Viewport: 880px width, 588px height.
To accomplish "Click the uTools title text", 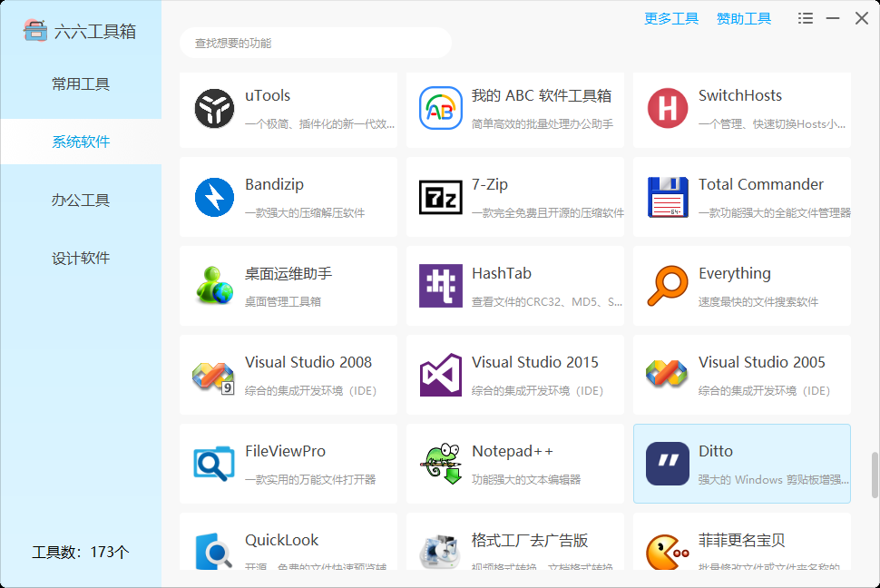I will point(268,95).
